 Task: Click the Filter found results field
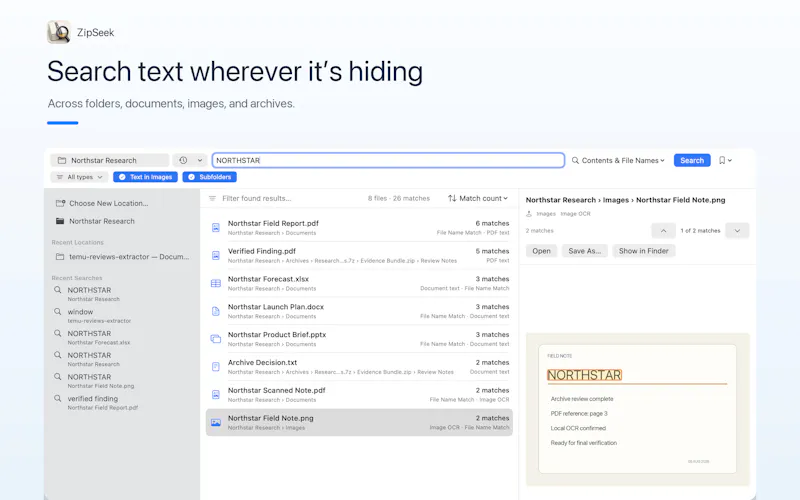(257, 198)
